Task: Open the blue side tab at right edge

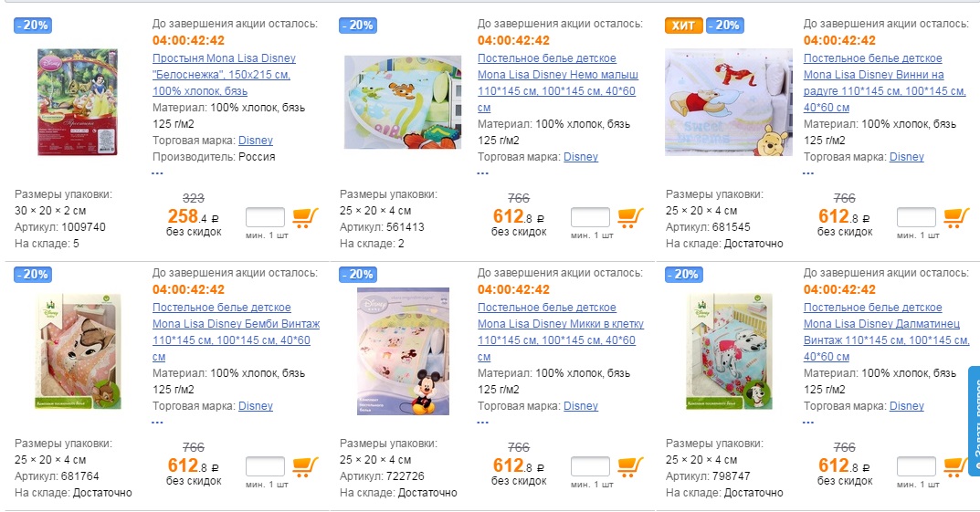Action: coord(974,420)
